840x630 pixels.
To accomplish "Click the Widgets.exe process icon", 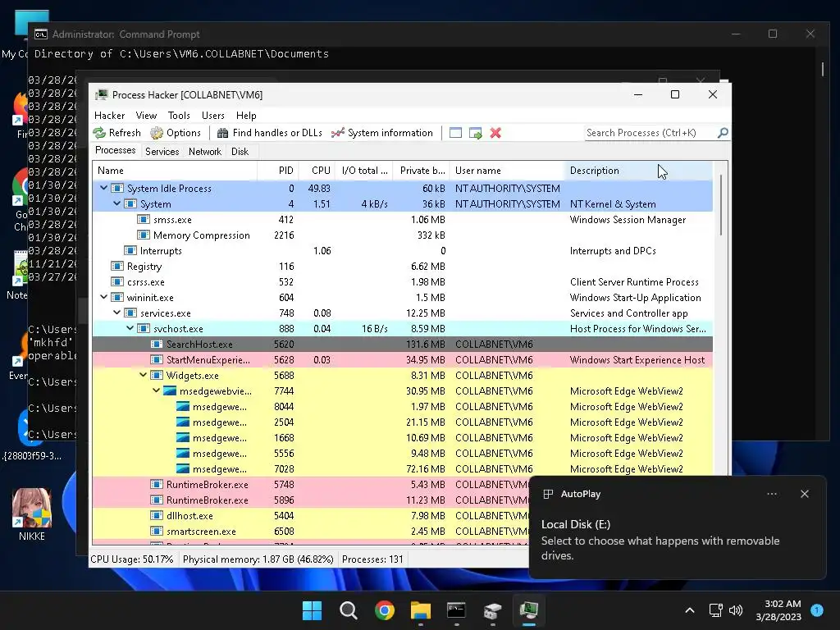I will [157, 376].
